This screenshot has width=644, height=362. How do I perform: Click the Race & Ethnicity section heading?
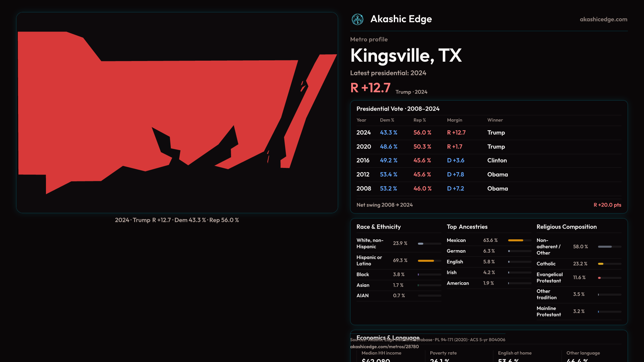(378, 227)
